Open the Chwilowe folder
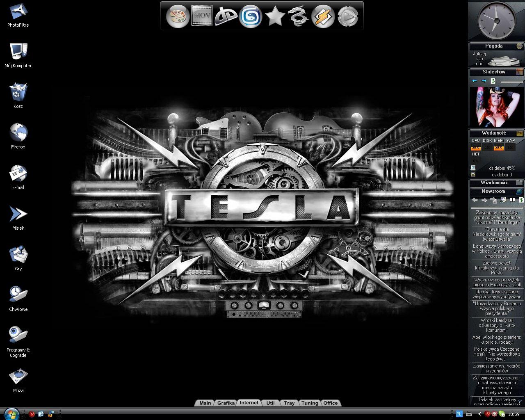Image resolution: width=525 pixels, height=420 pixels. coord(18,299)
